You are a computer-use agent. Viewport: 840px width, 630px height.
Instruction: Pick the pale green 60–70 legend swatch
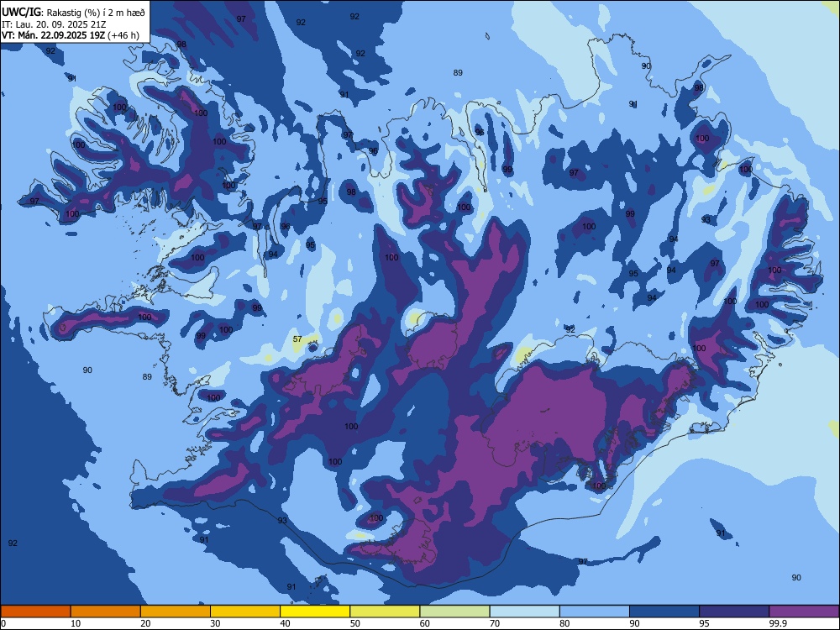pos(454,612)
